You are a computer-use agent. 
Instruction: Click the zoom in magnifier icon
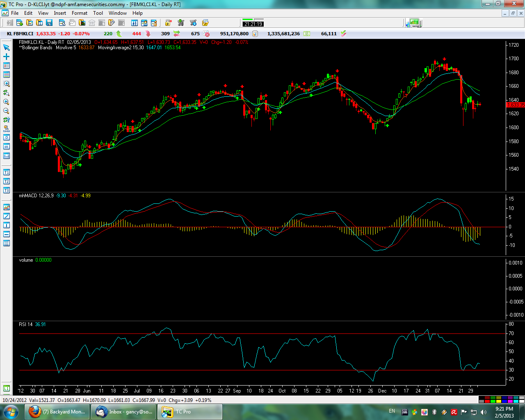6,102
